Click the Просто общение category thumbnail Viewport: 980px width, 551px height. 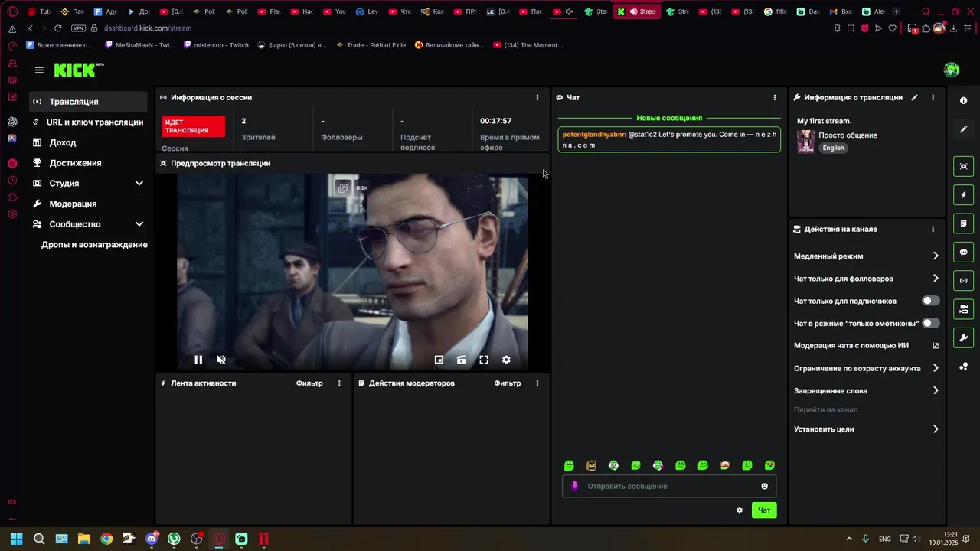(805, 141)
